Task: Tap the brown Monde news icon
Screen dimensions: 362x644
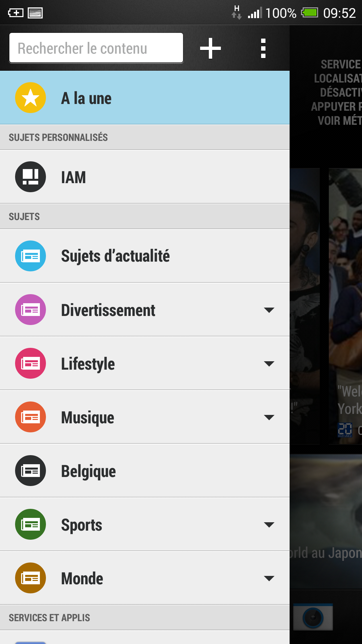Action: (31, 578)
